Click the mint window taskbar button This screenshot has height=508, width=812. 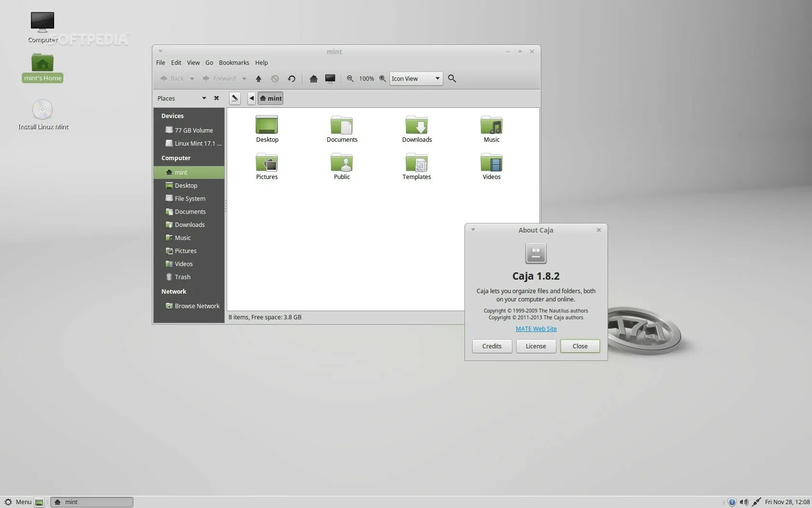[x=92, y=502]
